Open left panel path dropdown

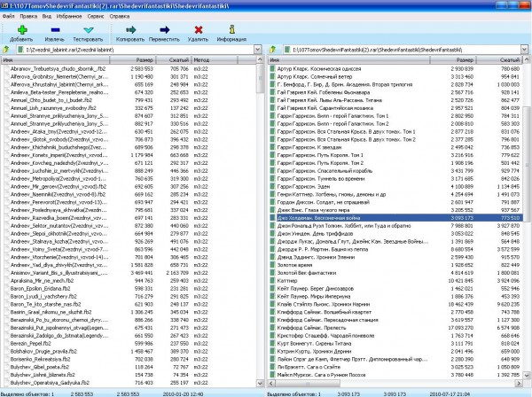[x=257, y=50]
